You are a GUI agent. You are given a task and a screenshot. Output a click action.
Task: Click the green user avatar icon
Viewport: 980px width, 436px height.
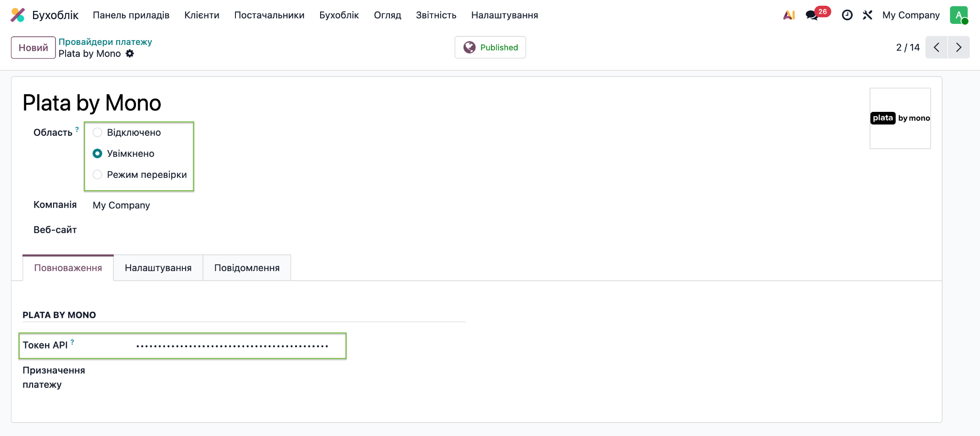(x=959, y=15)
